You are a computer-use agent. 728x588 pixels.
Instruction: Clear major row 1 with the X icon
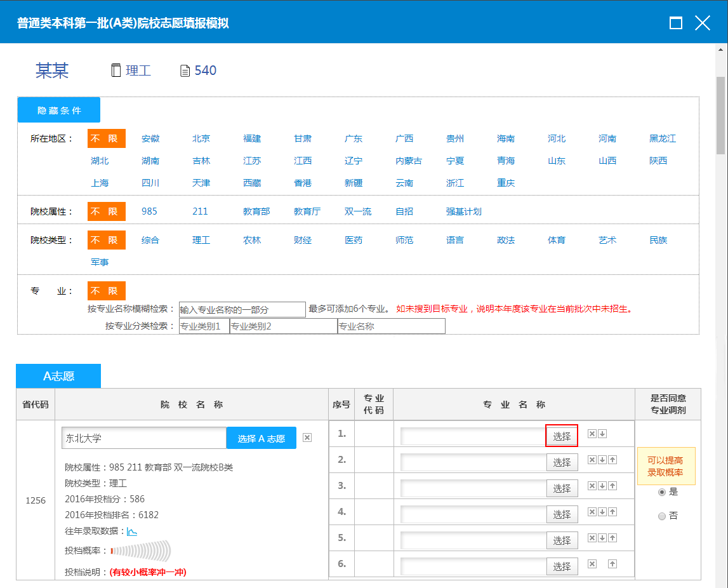(x=592, y=434)
